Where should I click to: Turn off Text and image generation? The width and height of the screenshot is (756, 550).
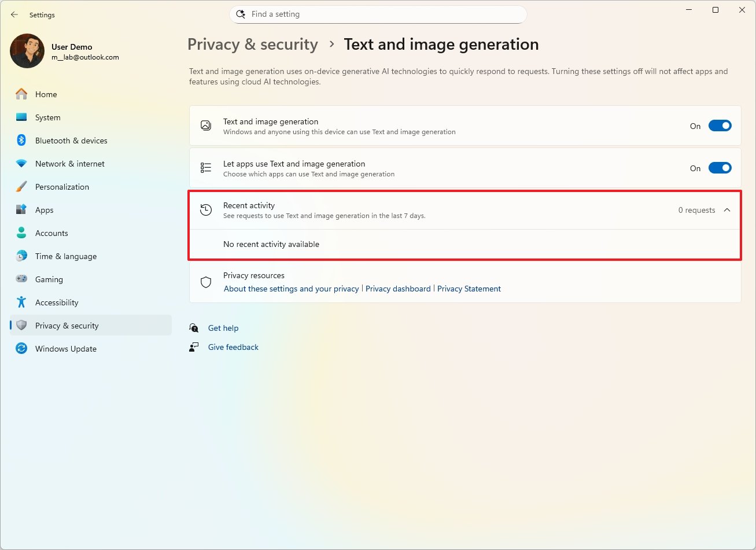pos(720,125)
